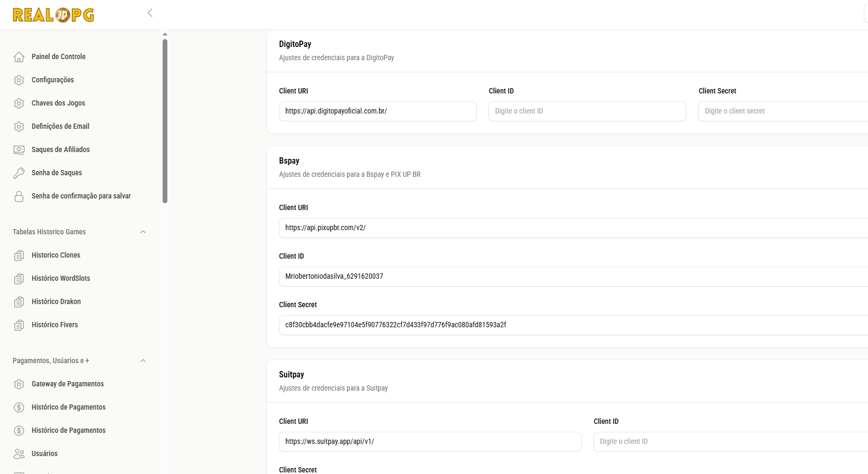Viewport: 868px width, 474px height.
Task: Click the home icon for Painel de Controle
Action: [x=19, y=57]
